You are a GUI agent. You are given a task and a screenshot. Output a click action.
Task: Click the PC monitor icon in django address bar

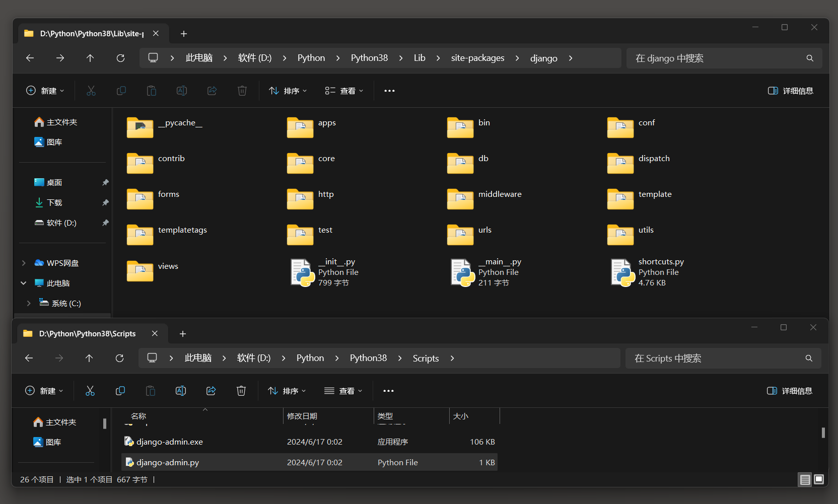coord(153,58)
